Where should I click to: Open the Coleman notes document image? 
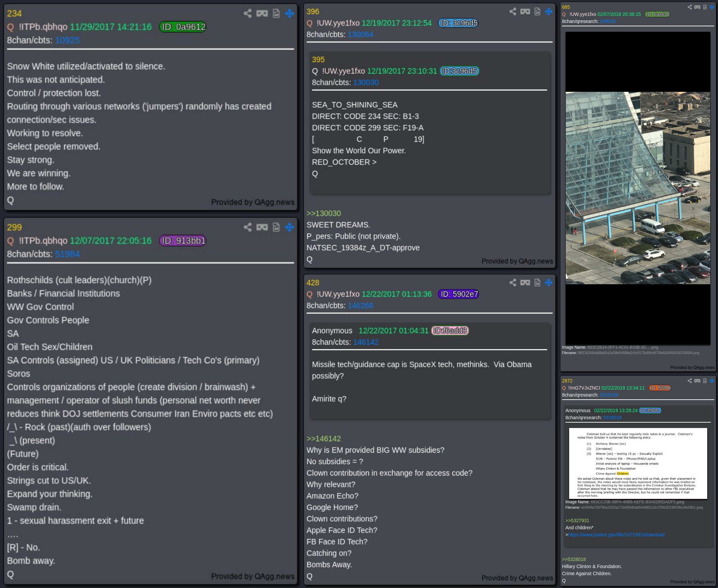click(x=638, y=463)
